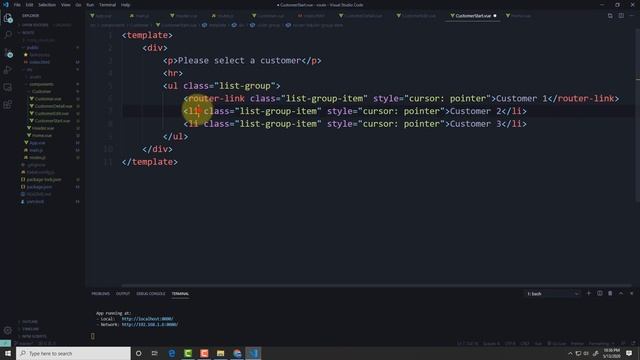Viewport: 640px width, 360px height.
Task: Expand the NPM Scripts section
Action: pos(34,336)
